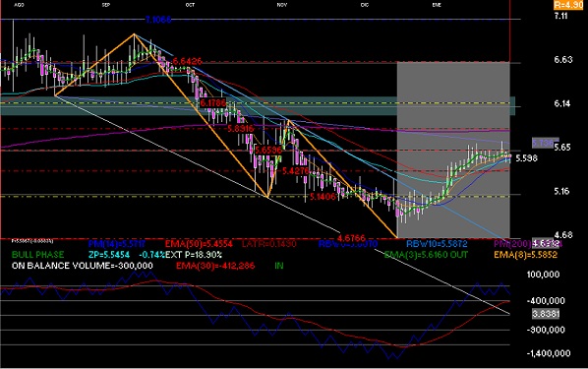Click the LATR=0.1430 readout
Image resolution: width=588 pixels, height=369 pixels.
pos(268,244)
